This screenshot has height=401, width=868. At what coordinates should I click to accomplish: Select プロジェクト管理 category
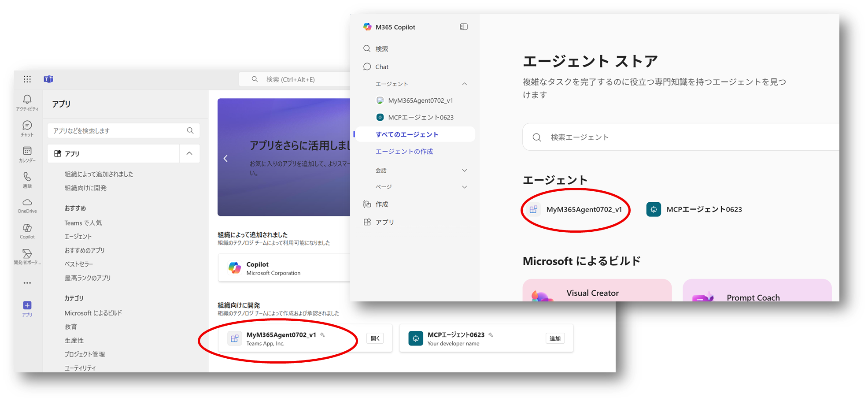pyautogui.click(x=85, y=354)
